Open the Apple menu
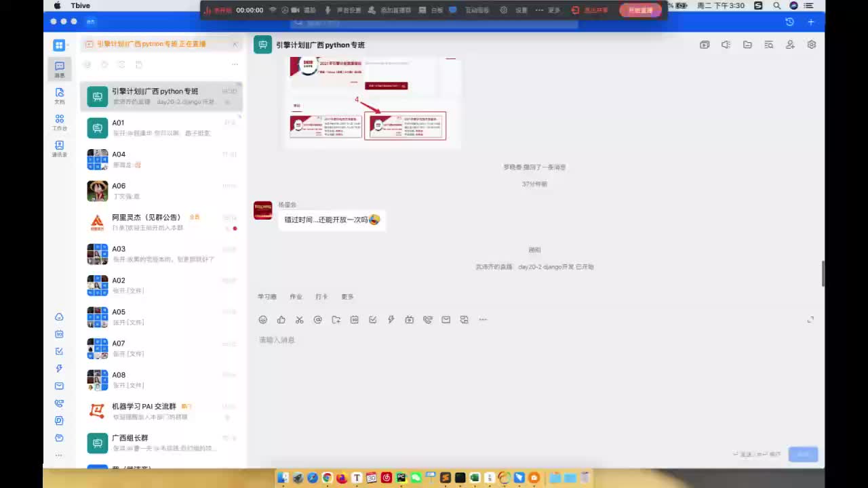Screen dimensions: 868x488 click(57, 5)
